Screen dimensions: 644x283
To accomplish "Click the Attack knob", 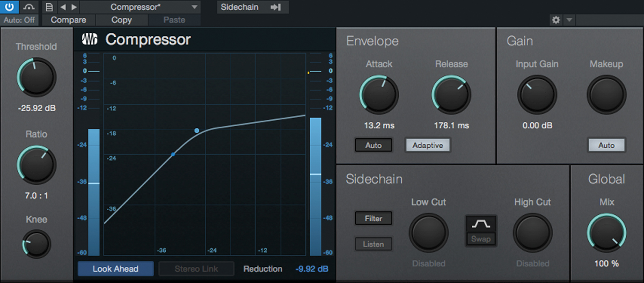I will [x=379, y=95].
